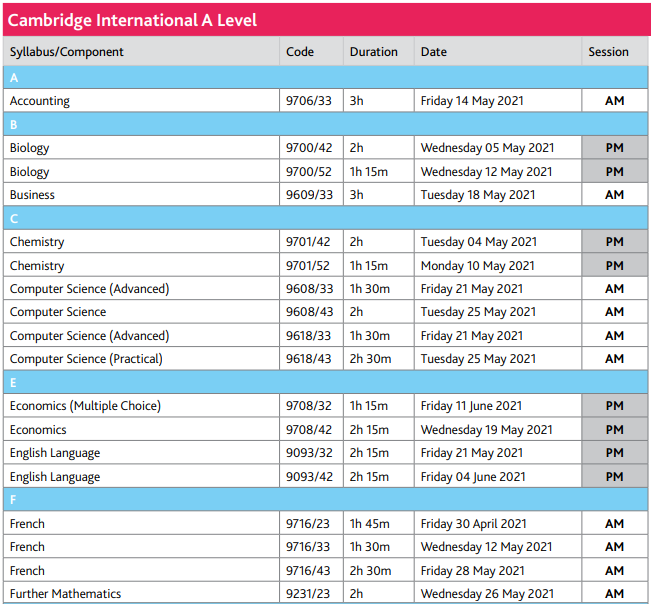Select the Code column header
653x606 pixels.
(x=300, y=52)
